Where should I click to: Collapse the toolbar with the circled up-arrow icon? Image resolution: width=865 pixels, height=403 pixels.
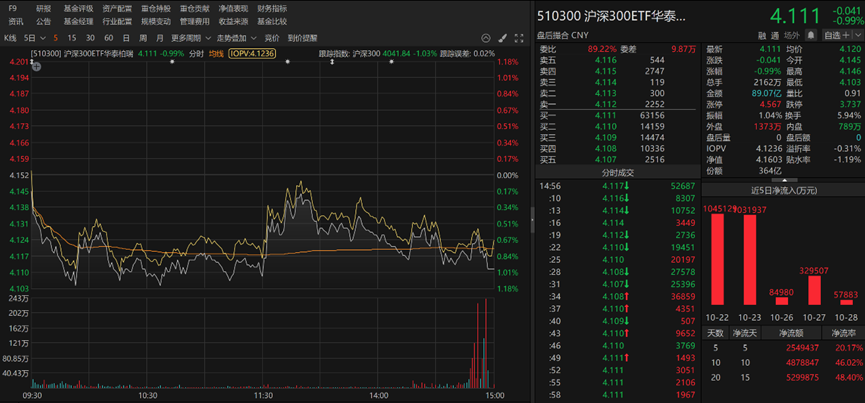pyautogui.click(x=485, y=38)
